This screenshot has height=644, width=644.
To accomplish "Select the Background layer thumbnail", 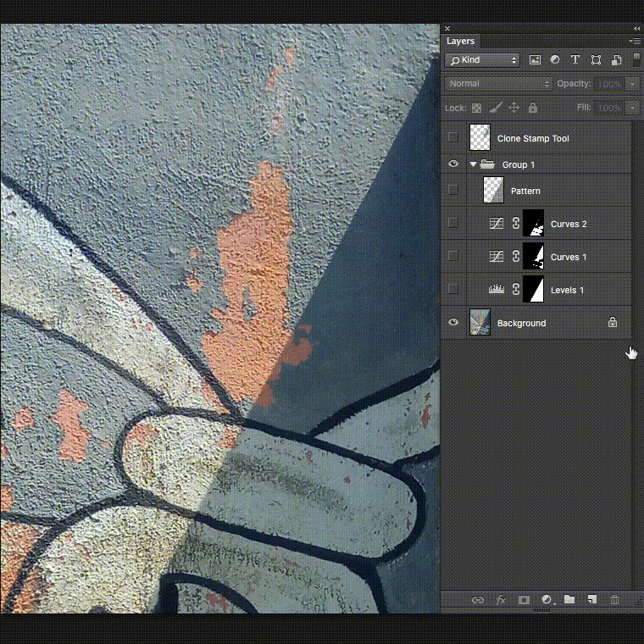I will point(480,322).
